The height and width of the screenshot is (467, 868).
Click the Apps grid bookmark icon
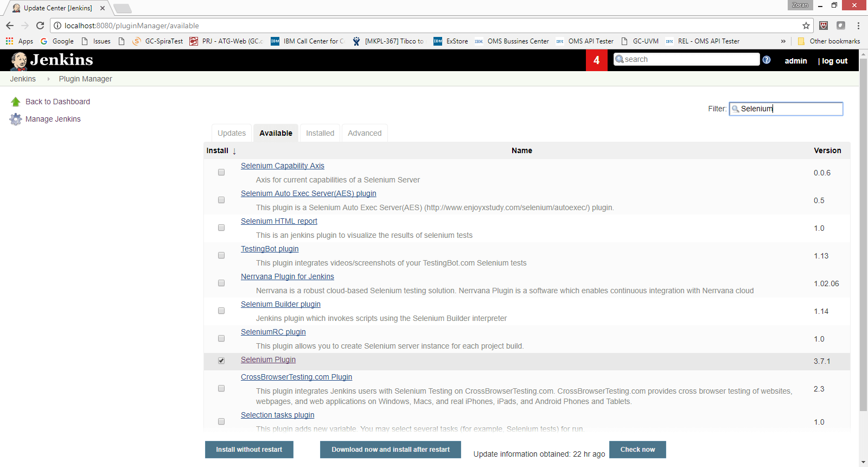pos(9,41)
